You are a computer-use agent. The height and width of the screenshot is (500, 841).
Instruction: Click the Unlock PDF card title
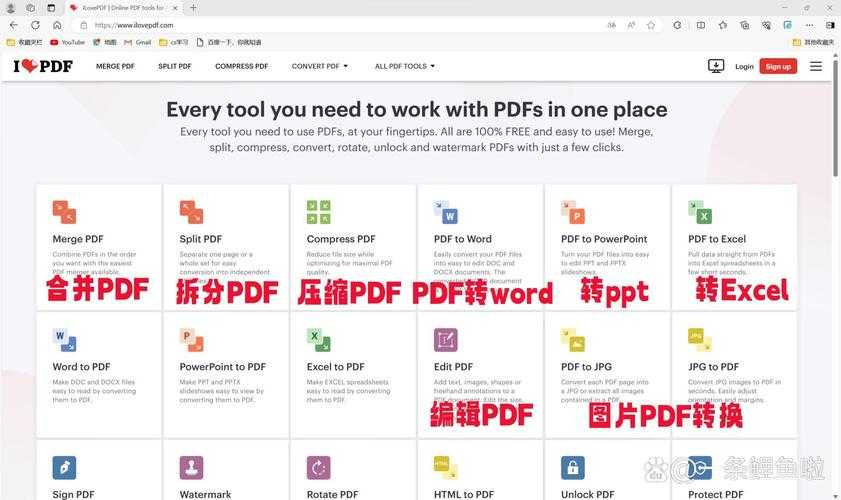pyautogui.click(x=588, y=494)
